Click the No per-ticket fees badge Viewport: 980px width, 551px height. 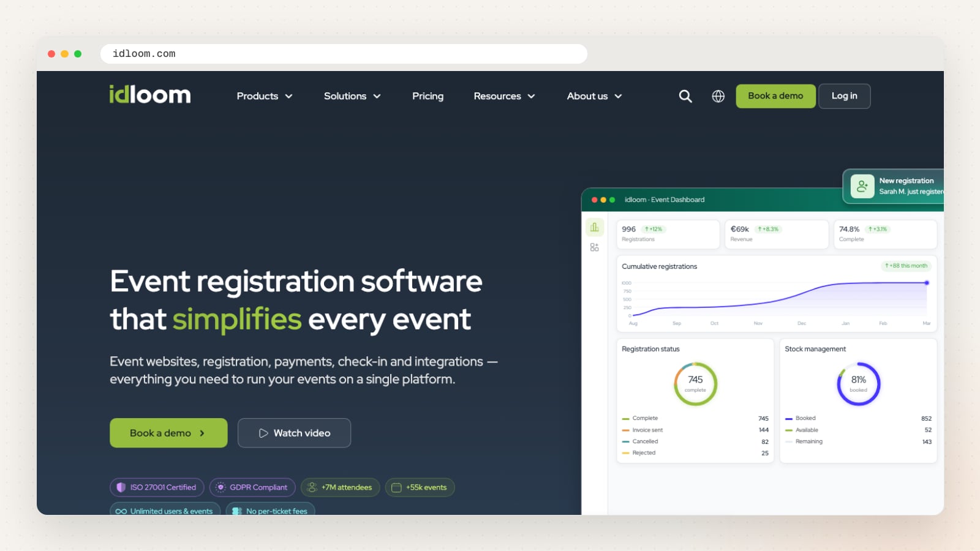tap(270, 509)
